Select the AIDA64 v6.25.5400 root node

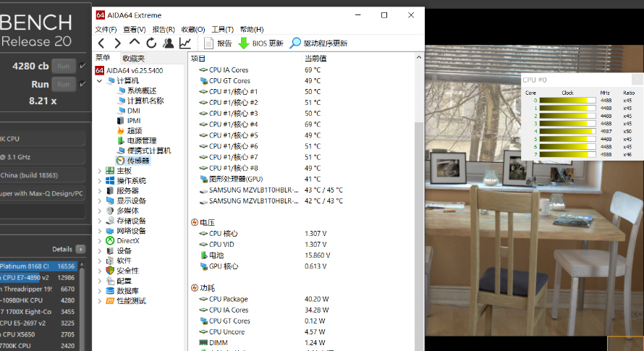pyautogui.click(x=130, y=70)
